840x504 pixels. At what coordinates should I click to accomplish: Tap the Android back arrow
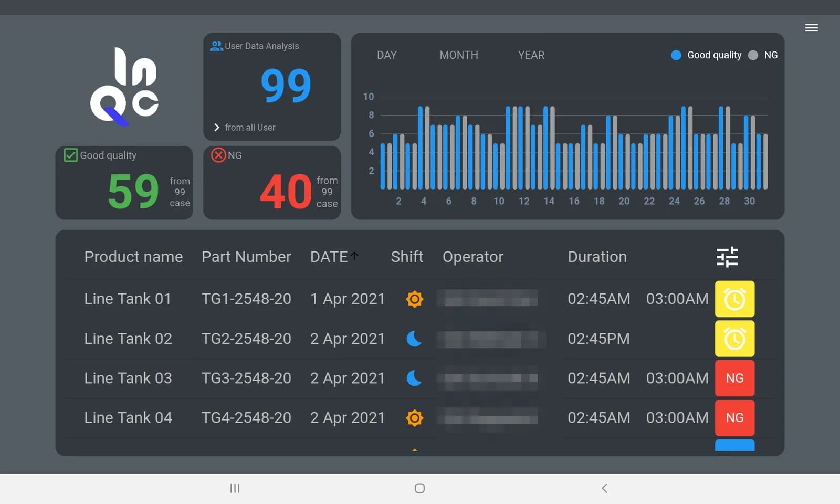click(604, 488)
